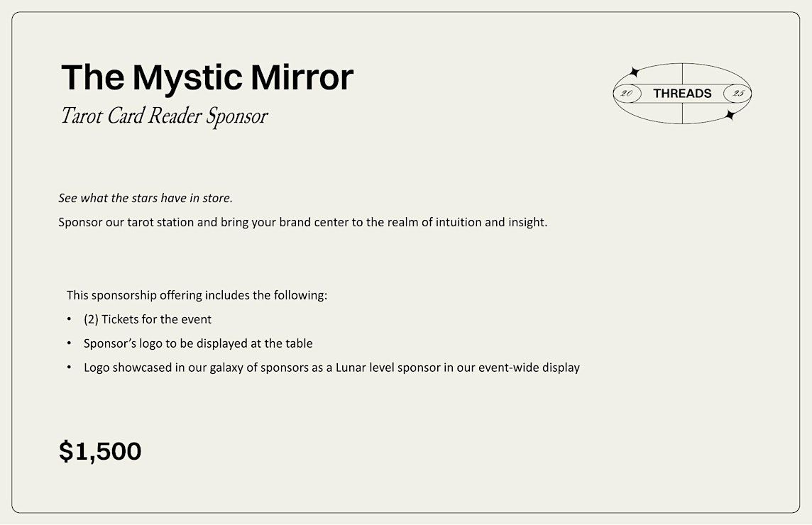This screenshot has width=812, height=525.
Task: Click the word 'Lunar' in last bullet
Action: coord(351,367)
